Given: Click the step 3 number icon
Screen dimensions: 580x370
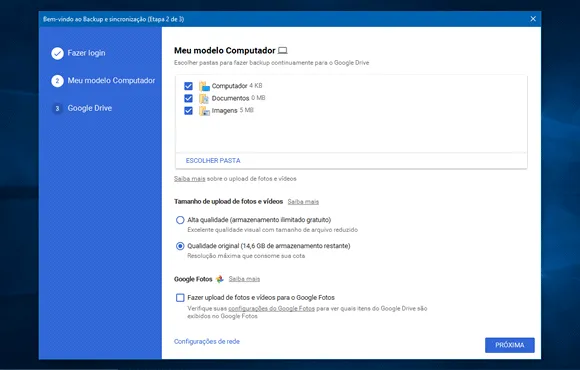Looking at the screenshot, I should [x=57, y=108].
